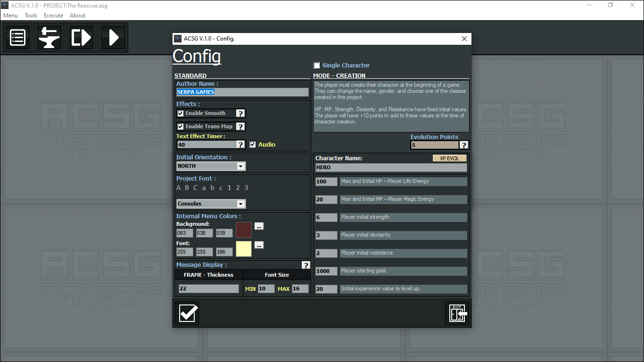Click the dark red background swatch
Image resolution: width=644 pixels, height=362 pixels.
coord(244,230)
